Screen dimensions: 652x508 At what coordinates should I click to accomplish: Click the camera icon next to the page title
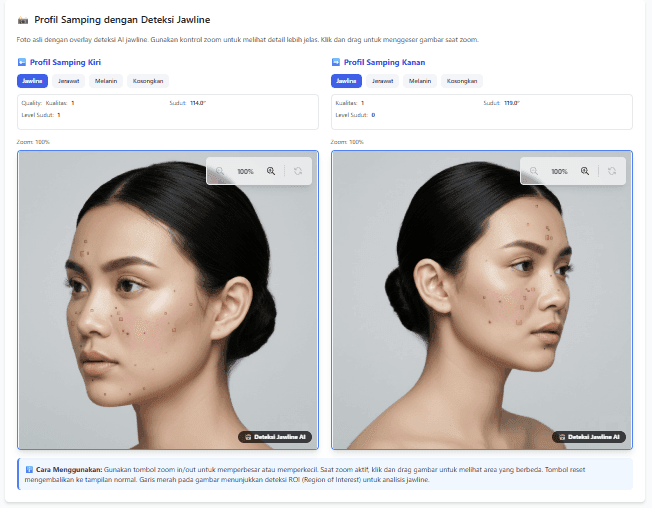[x=23, y=19]
